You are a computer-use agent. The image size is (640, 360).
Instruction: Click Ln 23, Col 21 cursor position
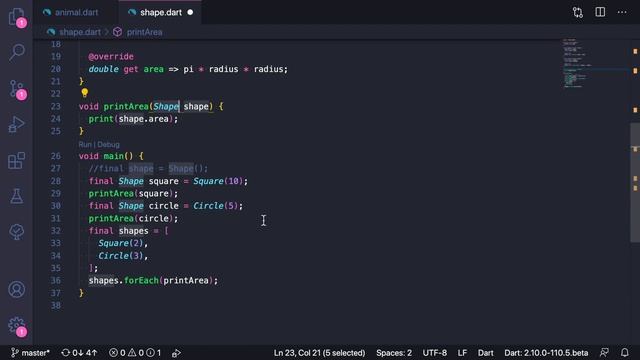[319, 353]
